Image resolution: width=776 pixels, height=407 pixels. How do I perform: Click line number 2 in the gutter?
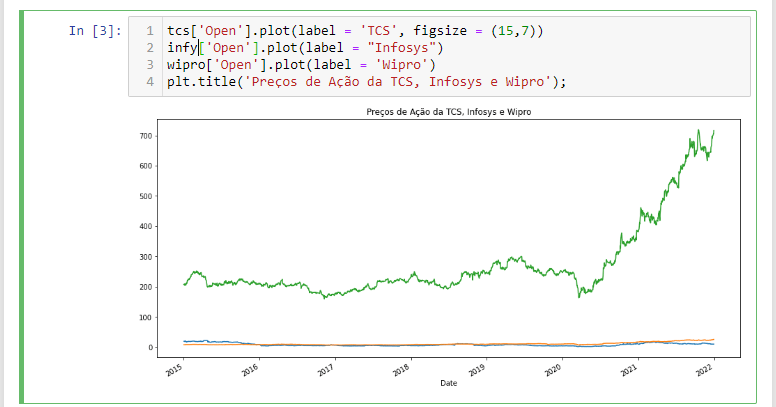[149, 48]
